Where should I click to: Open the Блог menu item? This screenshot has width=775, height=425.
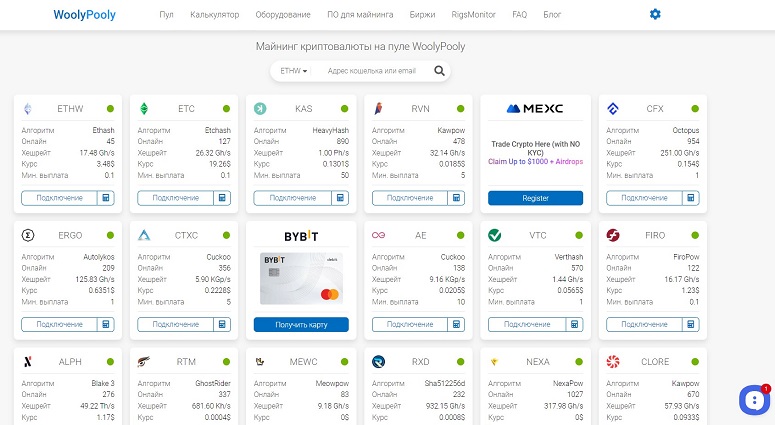pos(552,15)
